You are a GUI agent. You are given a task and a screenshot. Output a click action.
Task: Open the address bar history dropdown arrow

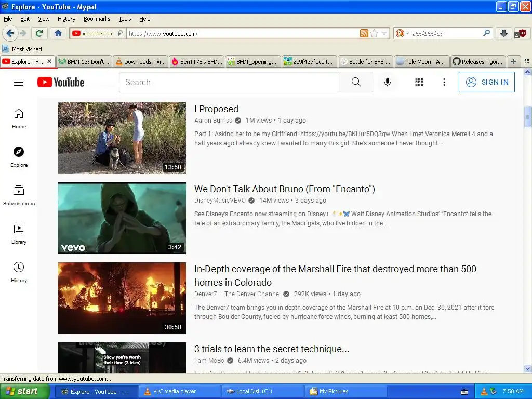[x=384, y=33]
